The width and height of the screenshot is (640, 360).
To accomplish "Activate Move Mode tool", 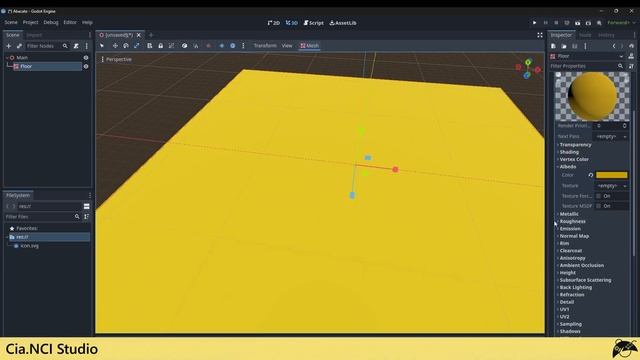I will coord(115,46).
